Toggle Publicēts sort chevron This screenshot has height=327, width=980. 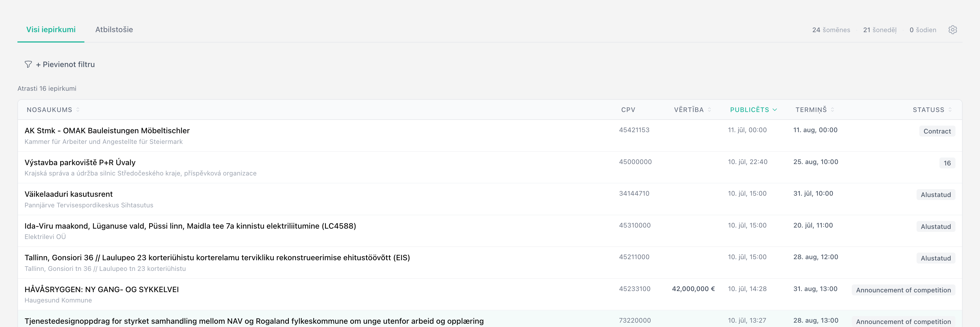774,110
